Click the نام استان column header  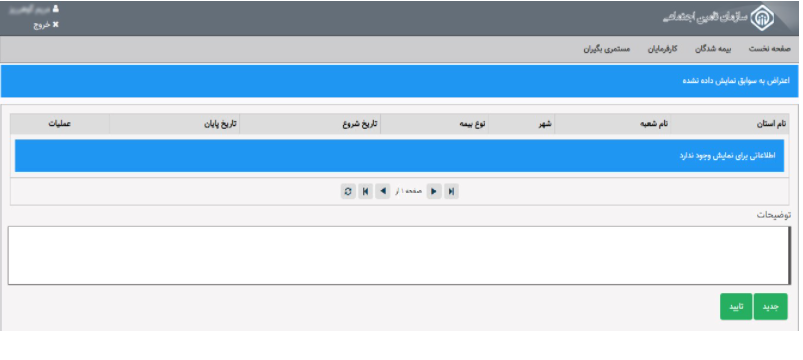coord(729,124)
